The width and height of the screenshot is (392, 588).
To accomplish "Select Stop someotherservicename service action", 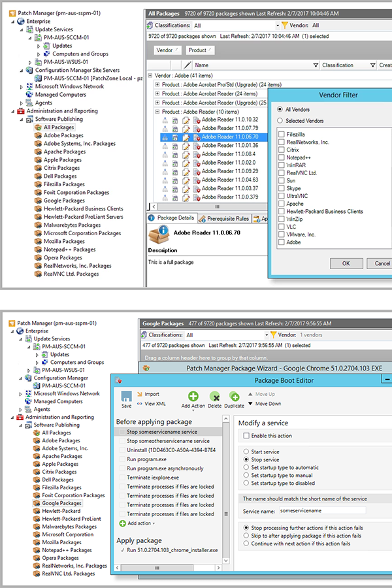I will pos(169,441).
